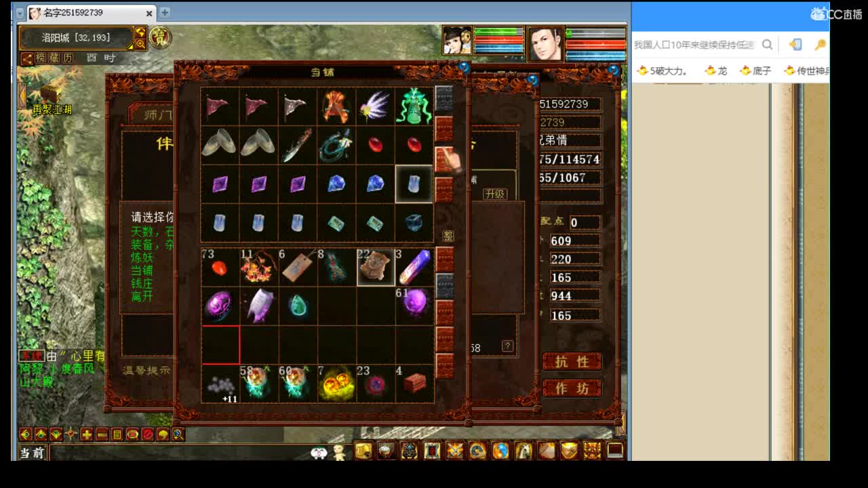Open the 庞子 browser bookmark
The image size is (868, 488).
[755, 70]
